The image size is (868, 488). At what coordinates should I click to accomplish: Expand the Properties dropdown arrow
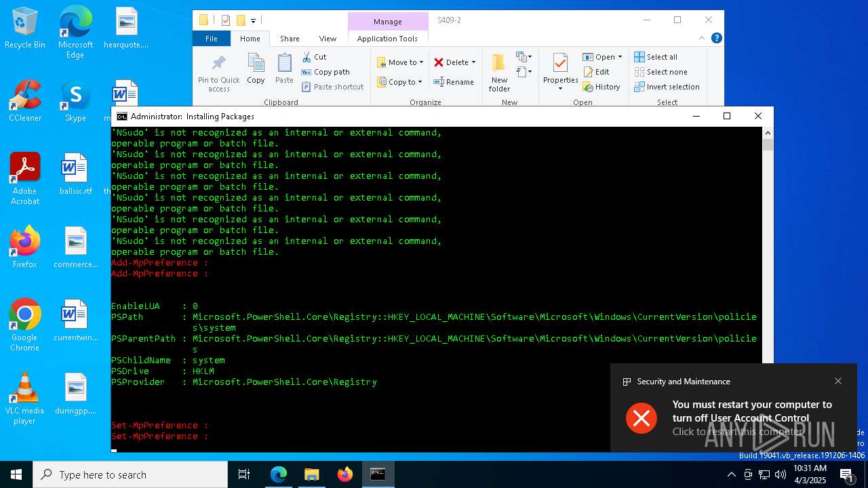560,89
